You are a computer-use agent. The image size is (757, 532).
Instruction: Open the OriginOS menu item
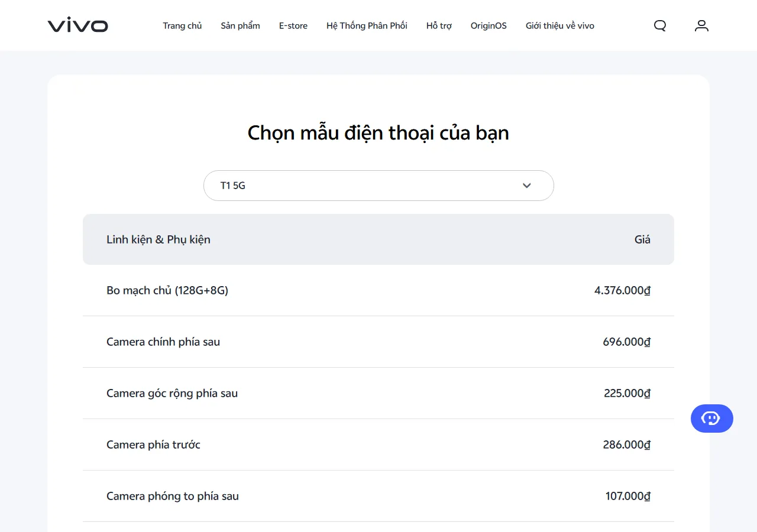pyautogui.click(x=489, y=25)
